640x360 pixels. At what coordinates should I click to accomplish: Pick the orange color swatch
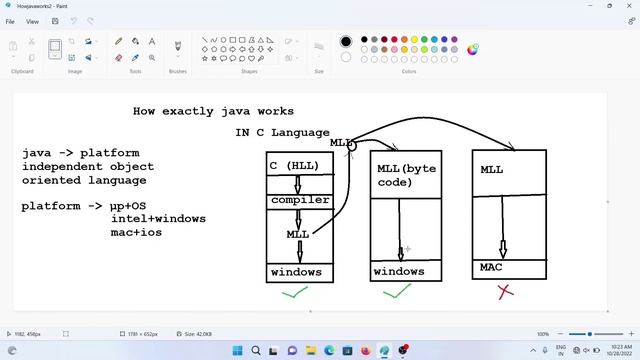click(404, 40)
